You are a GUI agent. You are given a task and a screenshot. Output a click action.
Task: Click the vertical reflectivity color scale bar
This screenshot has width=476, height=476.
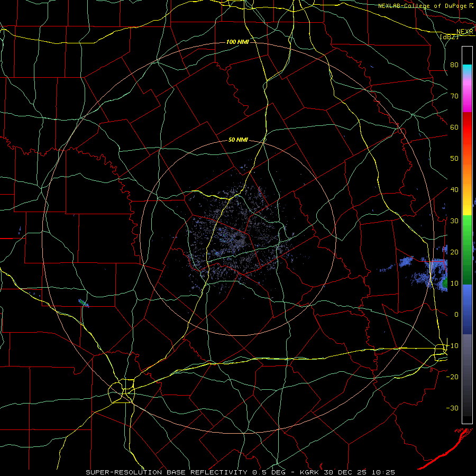[x=467, y=235]
